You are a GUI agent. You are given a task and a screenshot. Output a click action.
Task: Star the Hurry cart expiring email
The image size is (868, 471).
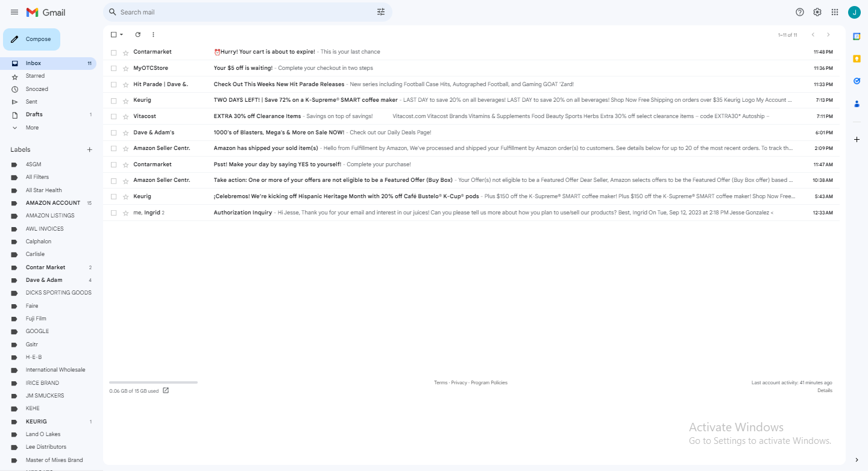tap(125, 52)
